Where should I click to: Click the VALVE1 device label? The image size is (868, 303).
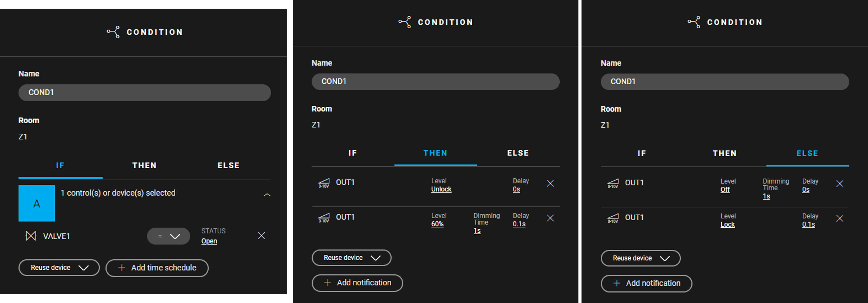57,236
